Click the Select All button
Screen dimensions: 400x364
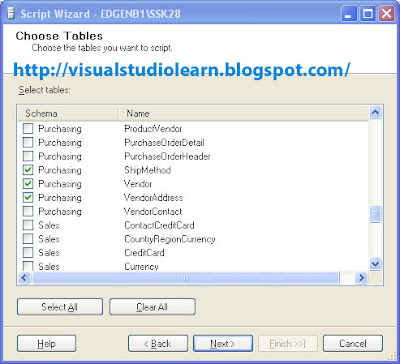pyautogui.click(x=60, y=307)
